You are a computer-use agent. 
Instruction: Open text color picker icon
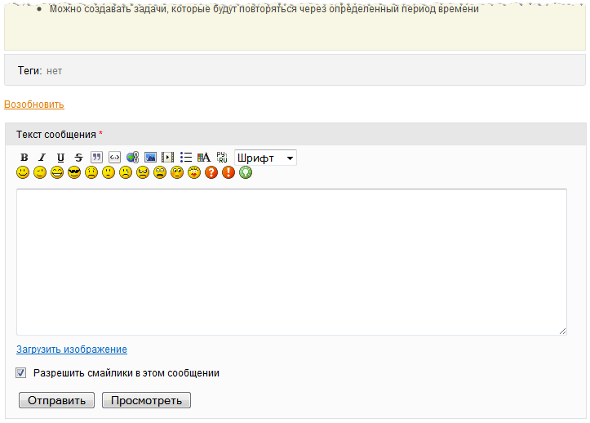(x=204, y=157)
